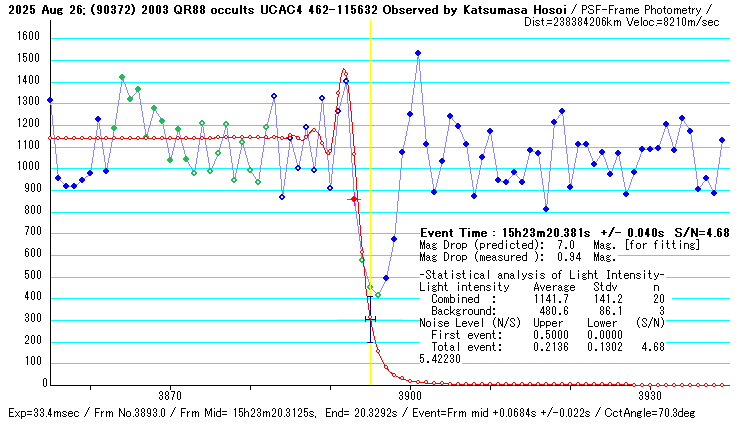Viewport: 740px width, 425px height.
Task: Click the red diamond marker on fitted curve
Action: [x=354, y=200]
